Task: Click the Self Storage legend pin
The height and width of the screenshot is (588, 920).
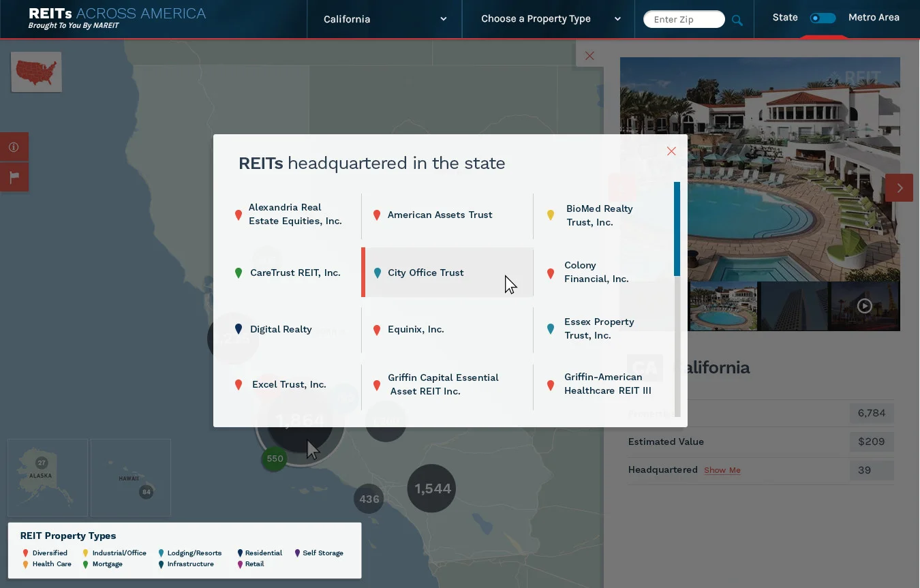Action: coord(298,553)
